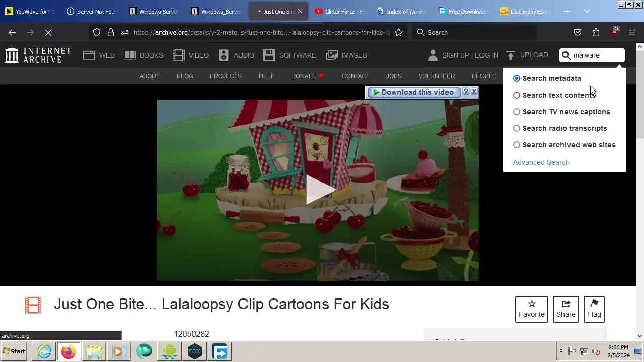
Task: Open the IMAGES section
Action: (x=346, y=55)
